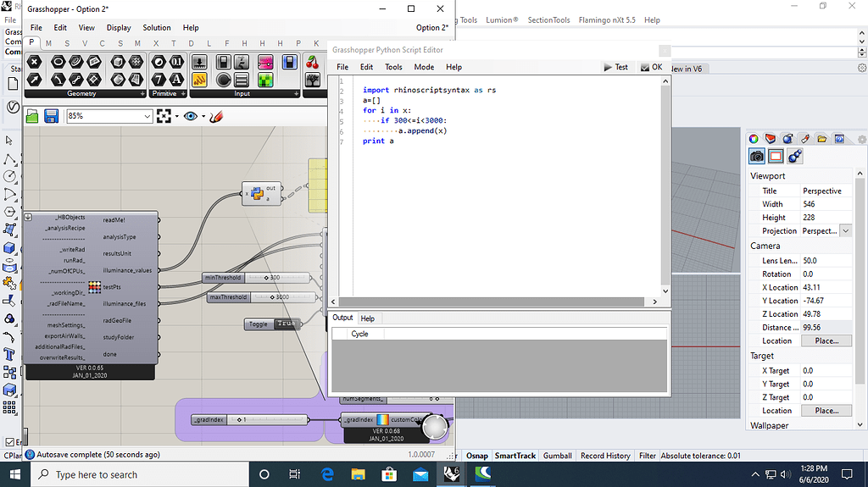The width and height of the screenshot is (868, 487).
Task: Open the 85% zoom level dropdown
Action: click(147, 116)
